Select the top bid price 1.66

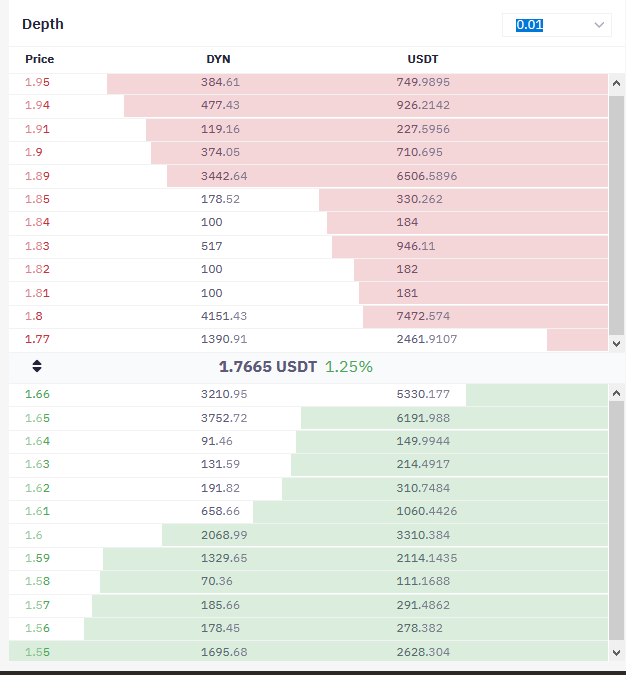point(37,394)
